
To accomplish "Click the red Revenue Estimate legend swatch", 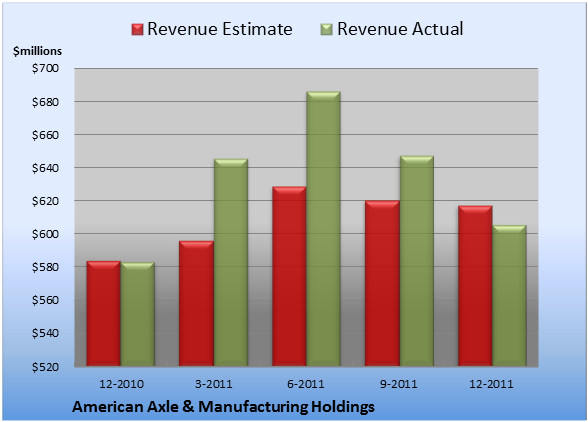I will (x=137, y=30).
